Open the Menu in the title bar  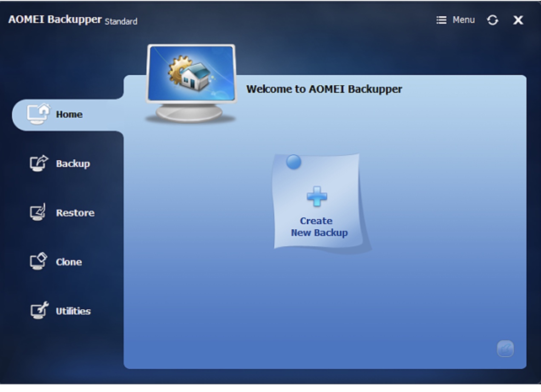coord(455,20)
